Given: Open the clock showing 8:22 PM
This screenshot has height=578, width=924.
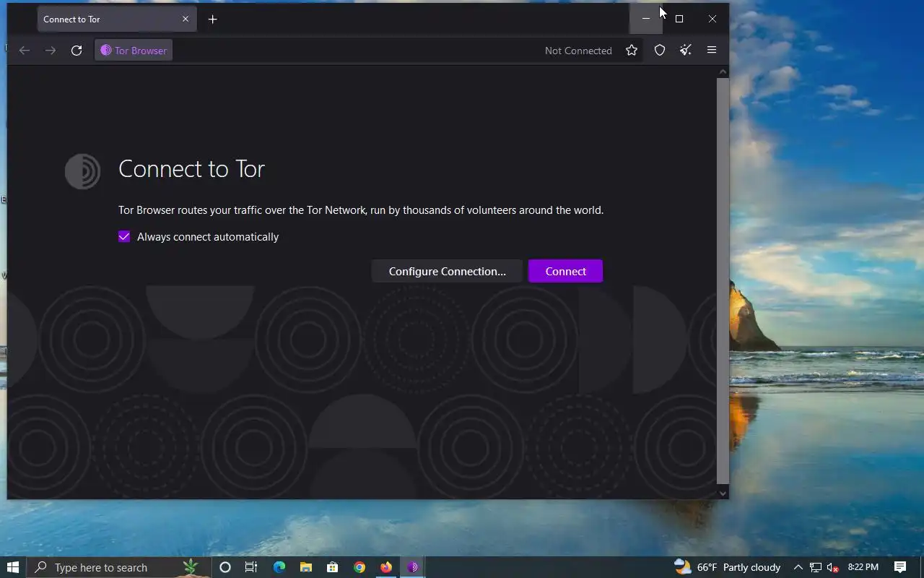Looking at the screenshot, I should click(x=863, y=567).
